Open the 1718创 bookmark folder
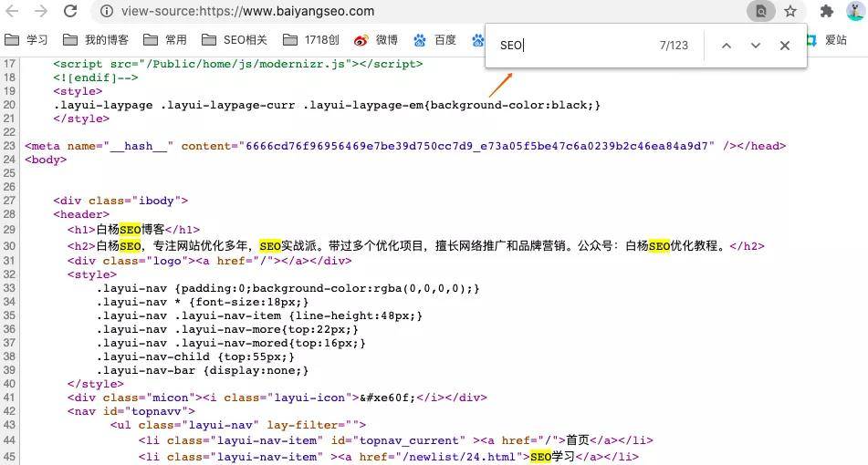The height and width of the screenshot is (465, 868). click(x=310, y=40)
